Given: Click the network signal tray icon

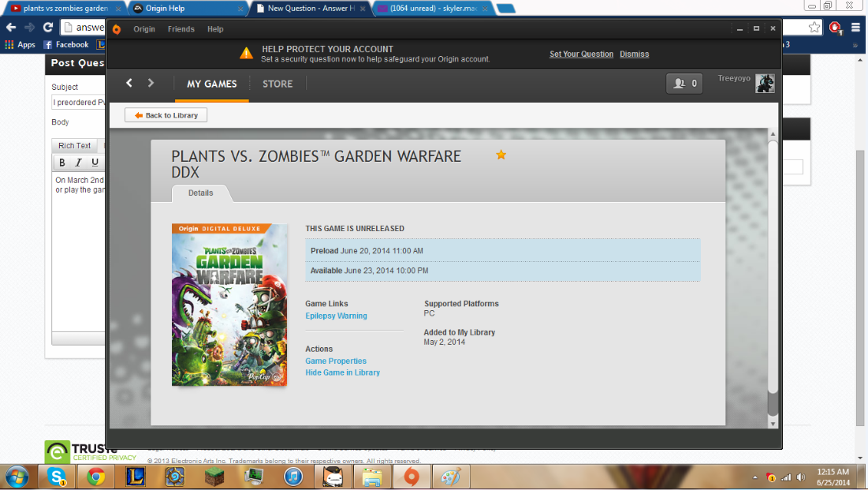Looking at the screenshot, I should tap(785, 477).
